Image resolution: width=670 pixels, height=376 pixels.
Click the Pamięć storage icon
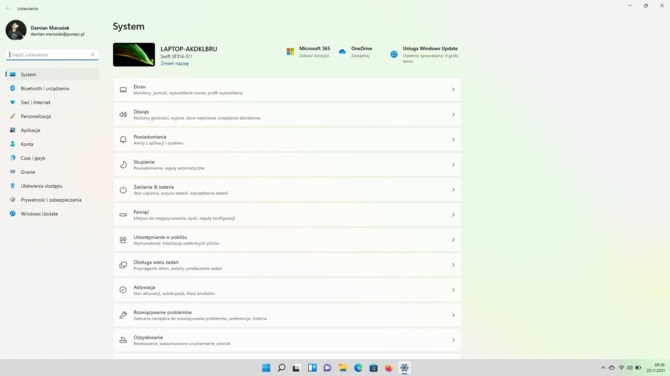(123, 215)
